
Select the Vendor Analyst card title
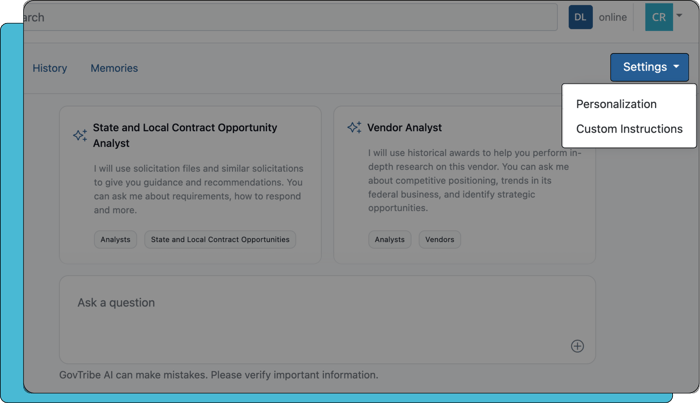(404, 128)
